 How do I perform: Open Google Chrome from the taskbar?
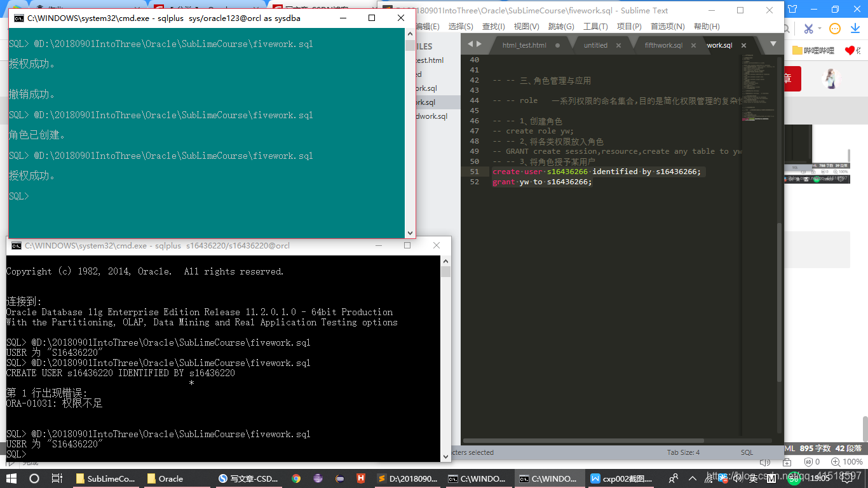coord(296,478)
